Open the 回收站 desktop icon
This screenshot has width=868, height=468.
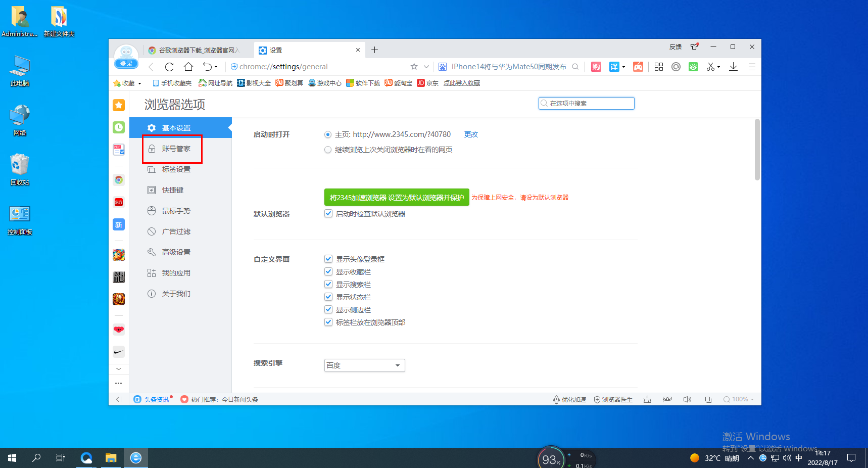(x=20, y=170)
